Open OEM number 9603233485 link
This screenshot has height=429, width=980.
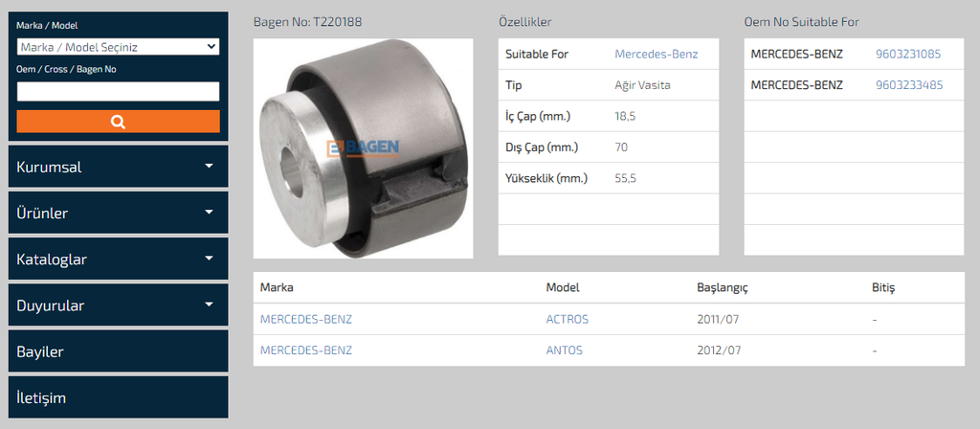[909, 85]
